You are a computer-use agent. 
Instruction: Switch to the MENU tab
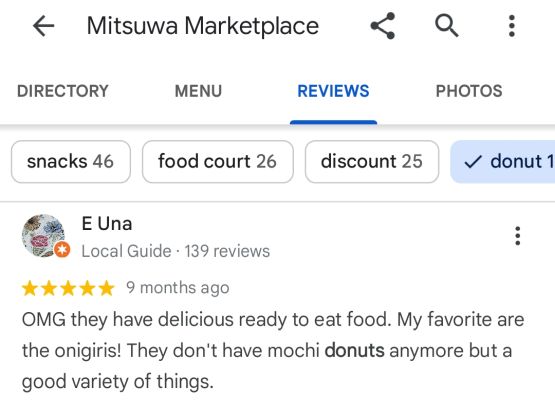(198, 91)
